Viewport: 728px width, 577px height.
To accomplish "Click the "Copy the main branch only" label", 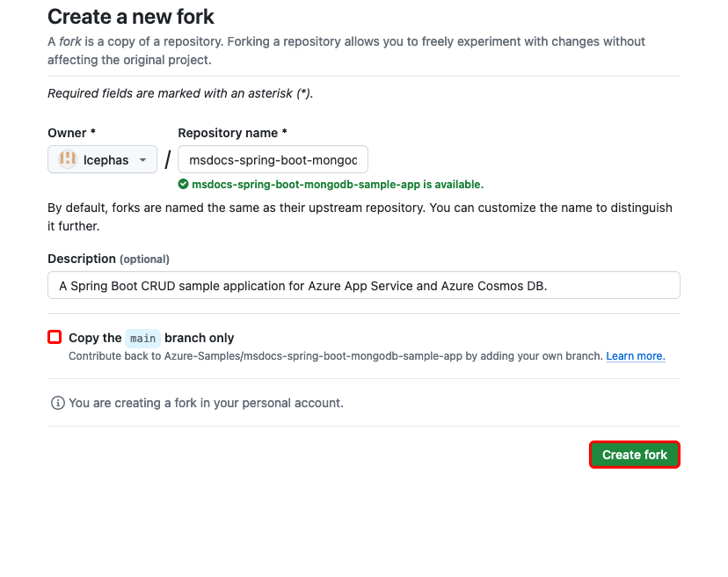I will click(151, 338).
